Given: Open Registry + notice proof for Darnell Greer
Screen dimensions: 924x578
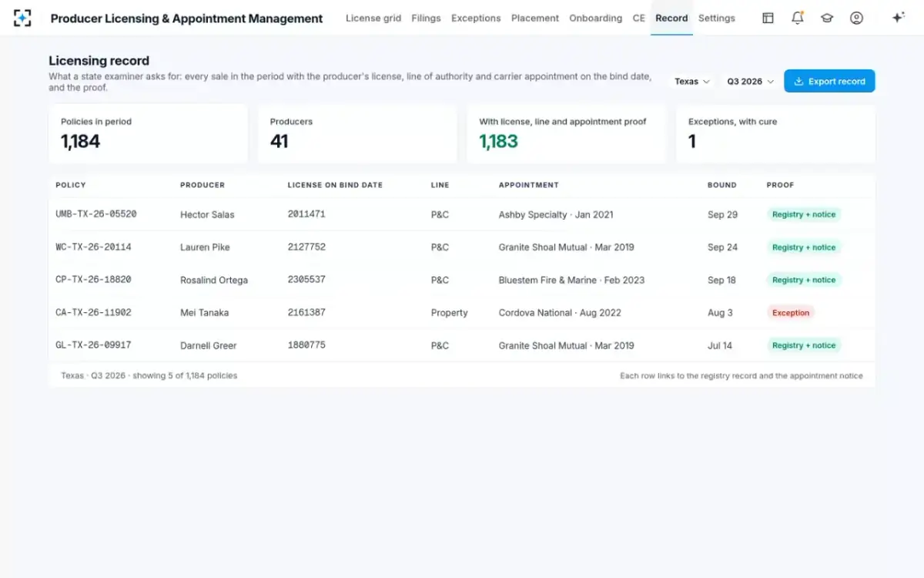Looking at the screenshot, I should coord(804,345).
